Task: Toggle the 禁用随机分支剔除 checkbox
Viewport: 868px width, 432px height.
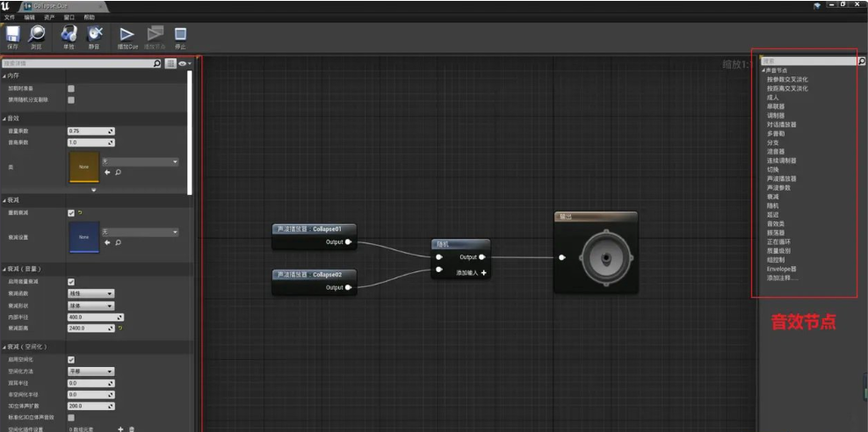Action: pyautogui.click(x=71, y=100)
